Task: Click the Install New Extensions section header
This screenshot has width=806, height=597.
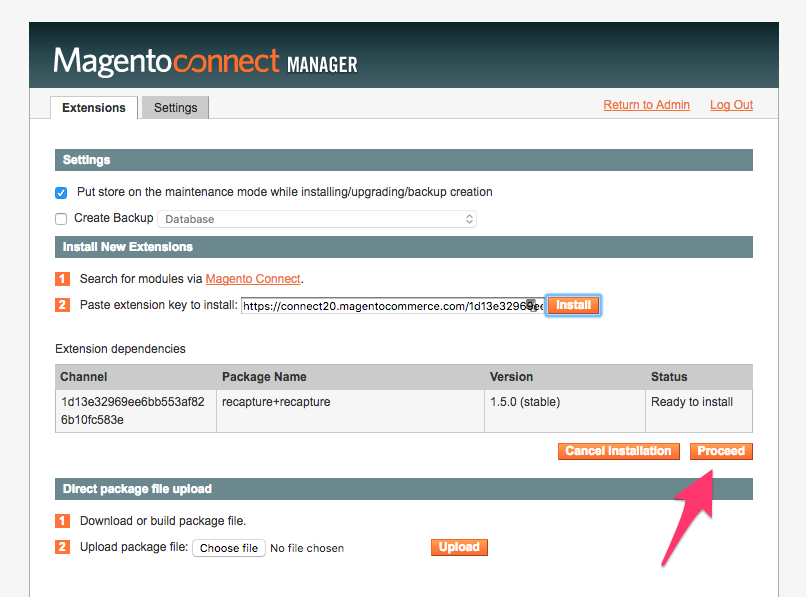Action: click(404, 247)
